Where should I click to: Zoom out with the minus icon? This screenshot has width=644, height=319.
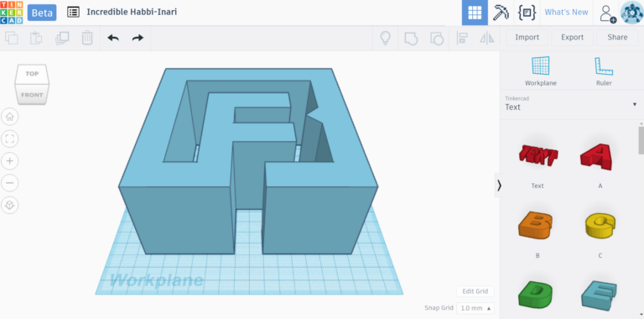10,182
